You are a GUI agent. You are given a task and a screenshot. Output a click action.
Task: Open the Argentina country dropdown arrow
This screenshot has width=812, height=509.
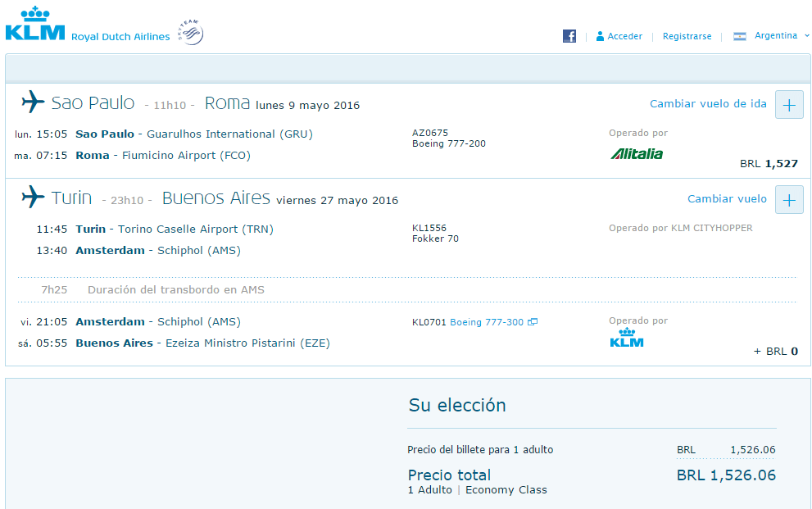pos(806,36)
